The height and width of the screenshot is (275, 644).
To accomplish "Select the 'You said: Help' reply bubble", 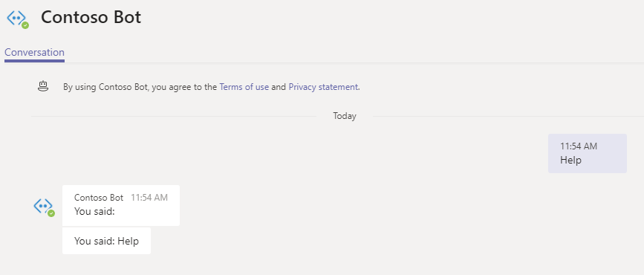I will click(x=106, y=241).
